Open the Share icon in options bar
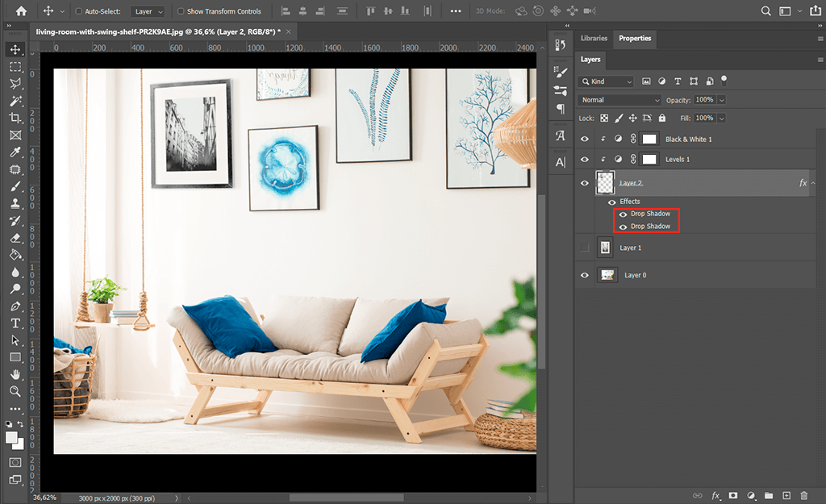This screenshot has width=826, height=504. (x=816, y=10)
